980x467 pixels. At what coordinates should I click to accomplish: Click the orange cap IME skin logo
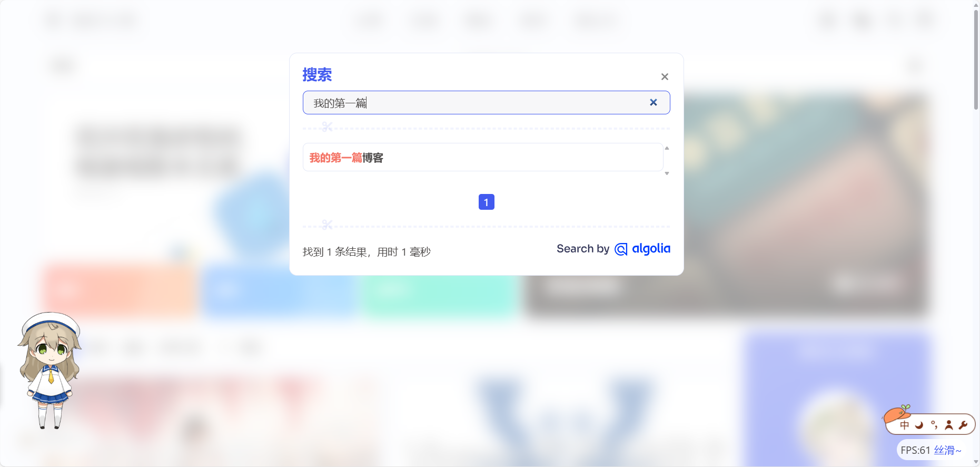[x=897, y=414]
